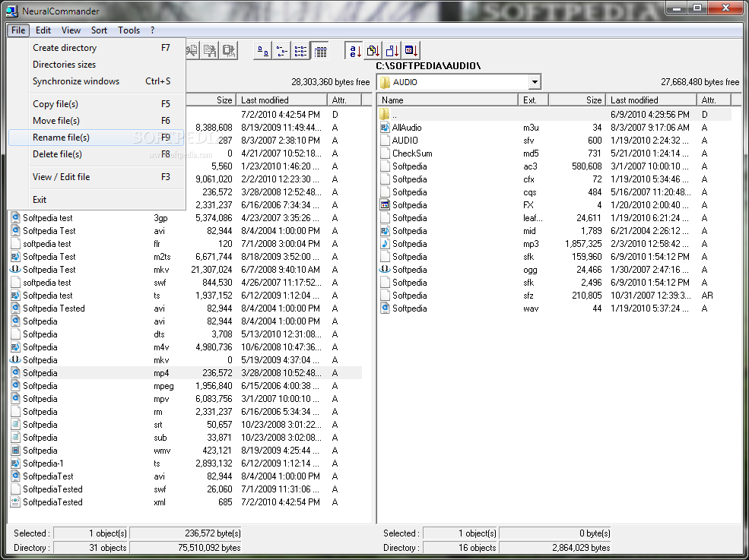
Task: Switch to list view mode
Action: [x=300, y=51]
